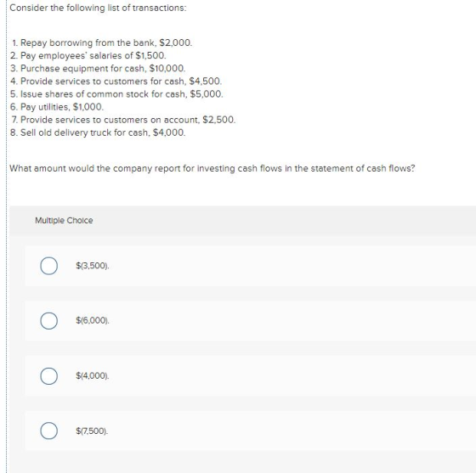This screenshot has height=473, width=476.
Task: Click transaction 1 about repaying bank borrowing
Action: click(x=102, y=42)
